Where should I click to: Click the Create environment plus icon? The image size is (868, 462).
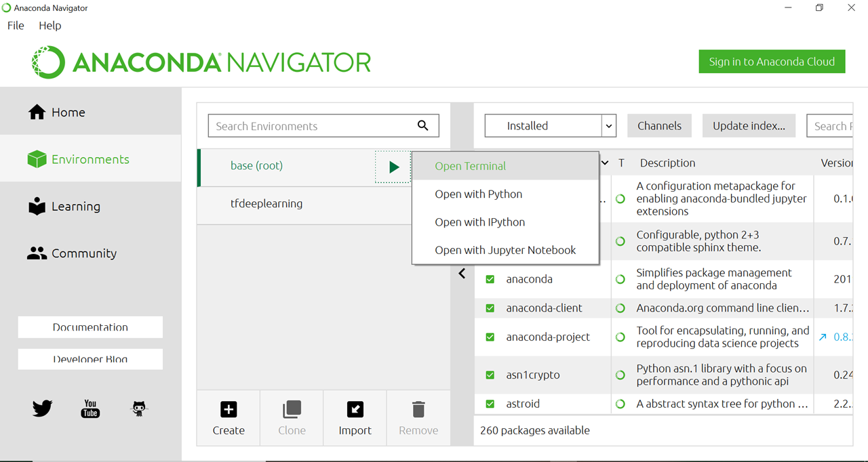(x=229, y=409)
